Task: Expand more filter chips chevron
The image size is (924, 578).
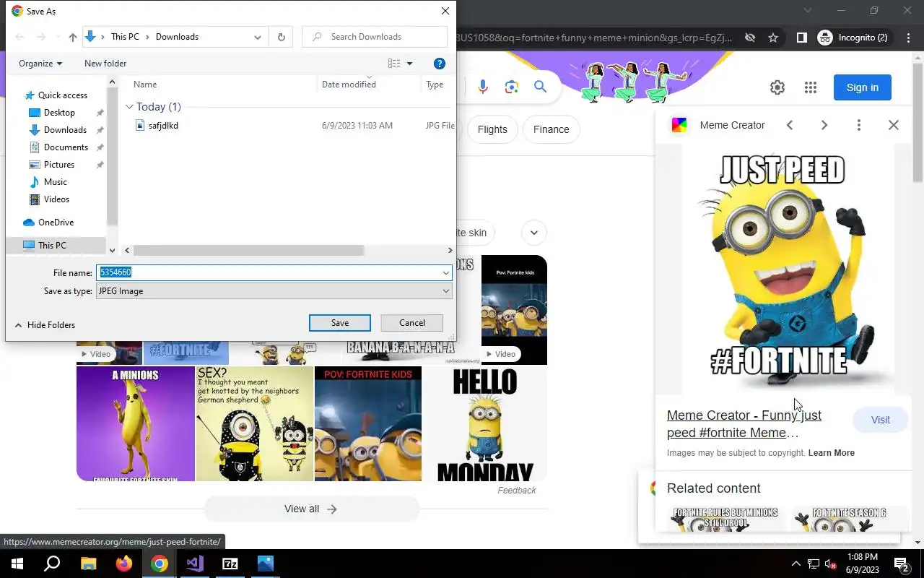Action: pos(534,233)
